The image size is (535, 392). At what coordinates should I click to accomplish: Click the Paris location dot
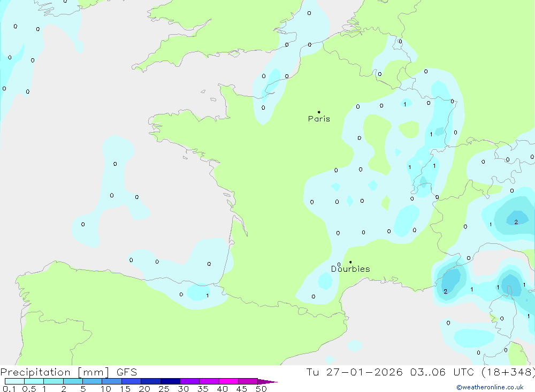[319, 112]
